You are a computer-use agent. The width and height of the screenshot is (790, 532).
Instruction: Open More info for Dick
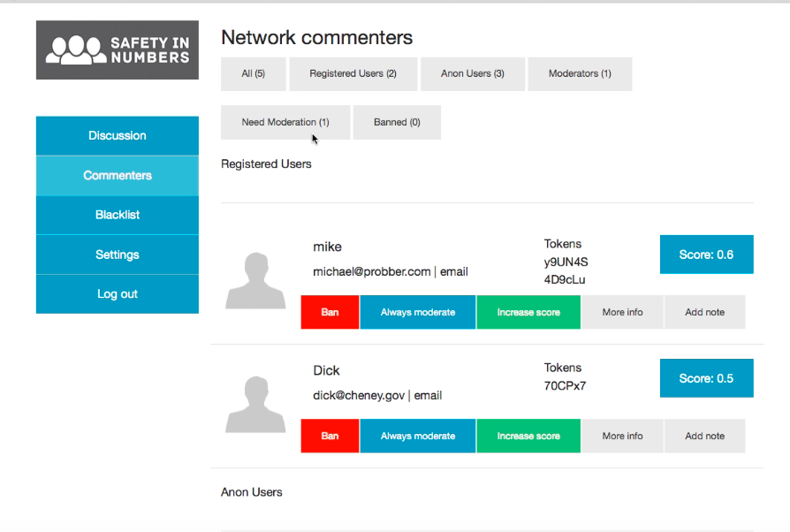pos(622,437)
